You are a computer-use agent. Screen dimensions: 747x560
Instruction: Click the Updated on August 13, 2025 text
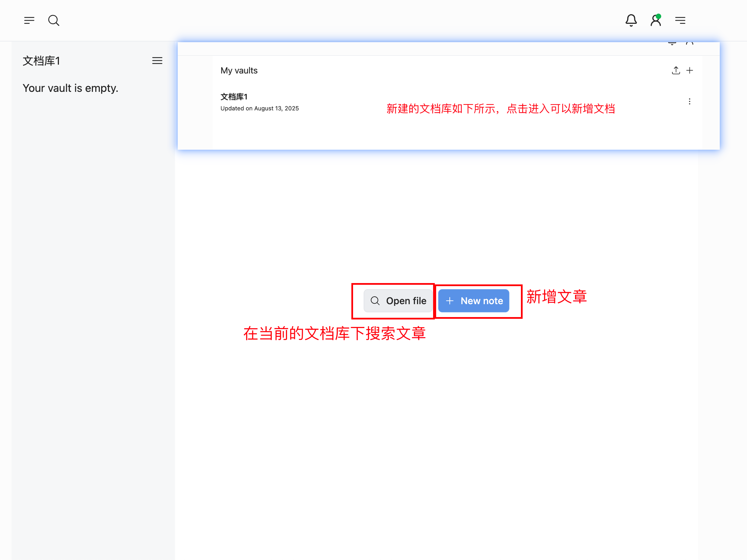[259, 108]
